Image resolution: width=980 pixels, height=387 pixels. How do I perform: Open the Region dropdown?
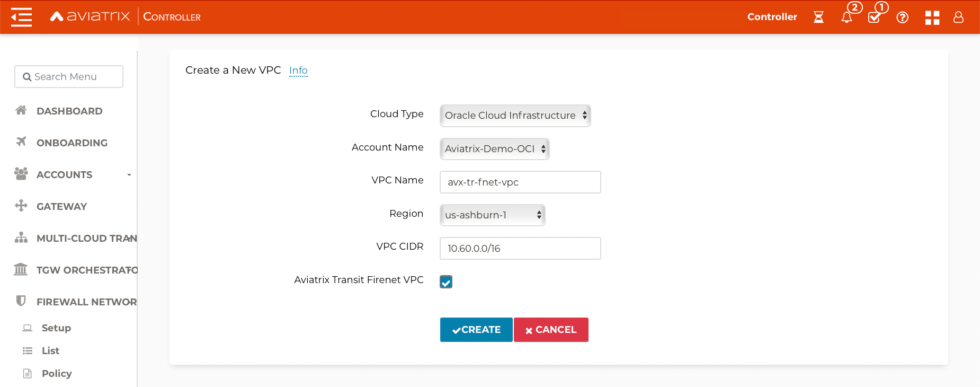point(492,215)
